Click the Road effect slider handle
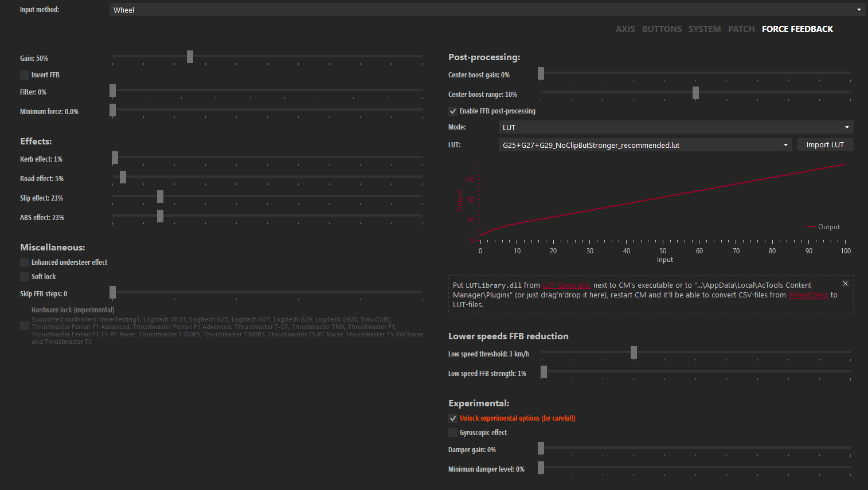The image size is (868, 490). (123, 177)
